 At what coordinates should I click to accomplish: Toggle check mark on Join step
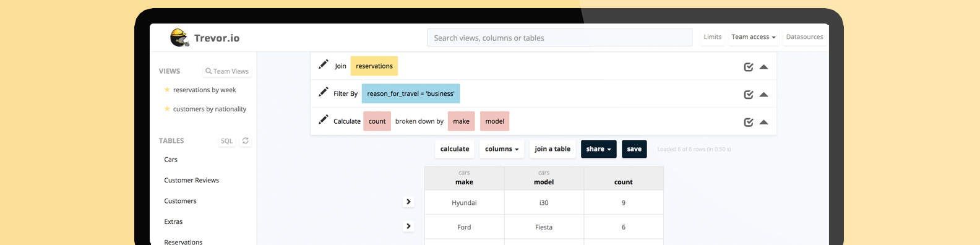click(x=749, y=67)
